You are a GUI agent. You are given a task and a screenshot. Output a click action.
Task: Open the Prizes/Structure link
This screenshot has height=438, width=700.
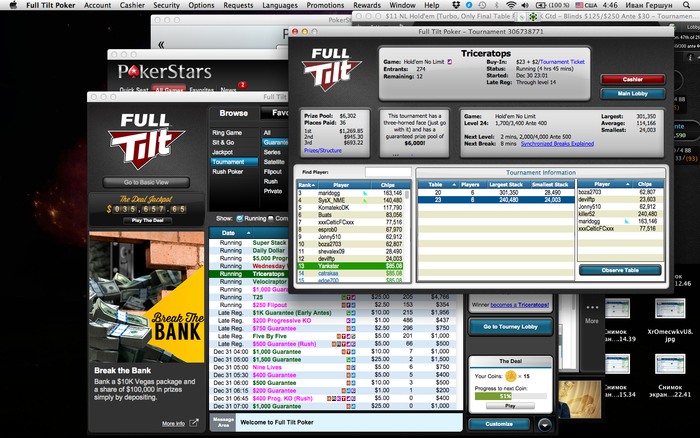point(323,150)
